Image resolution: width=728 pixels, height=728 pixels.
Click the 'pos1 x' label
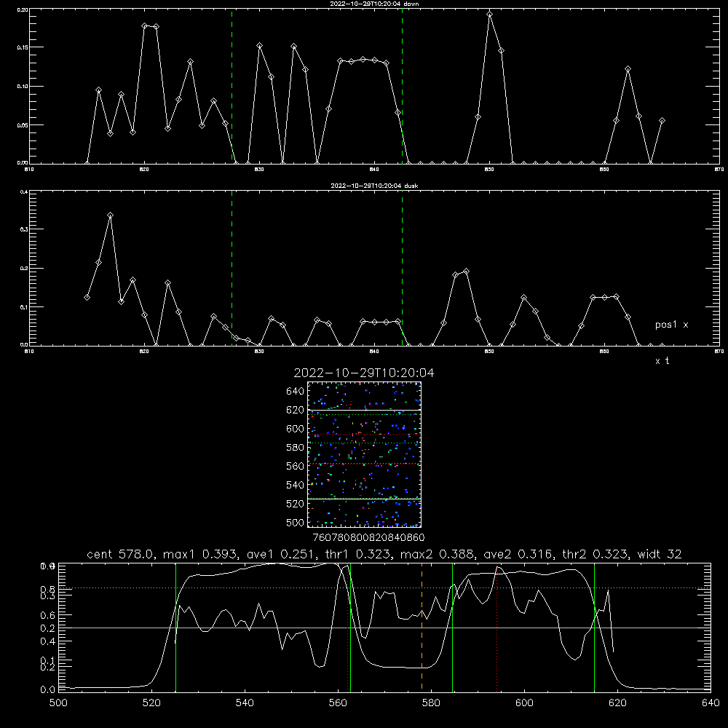671,325
